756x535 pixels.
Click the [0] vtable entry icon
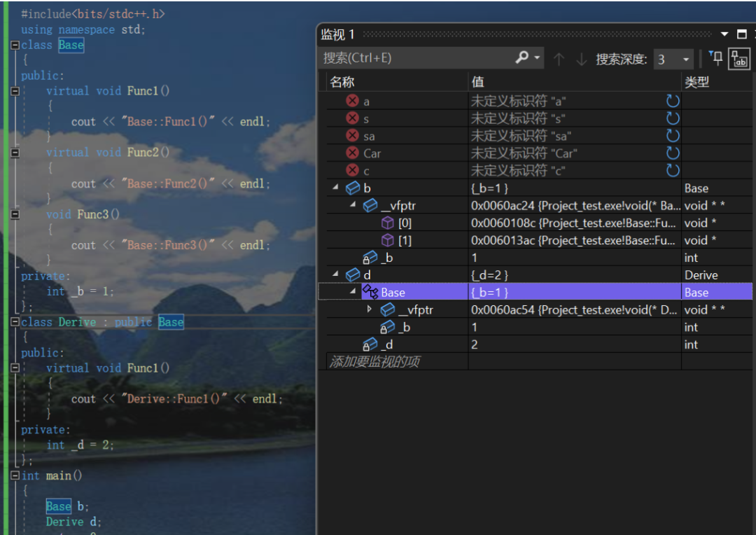pos(388,223)
